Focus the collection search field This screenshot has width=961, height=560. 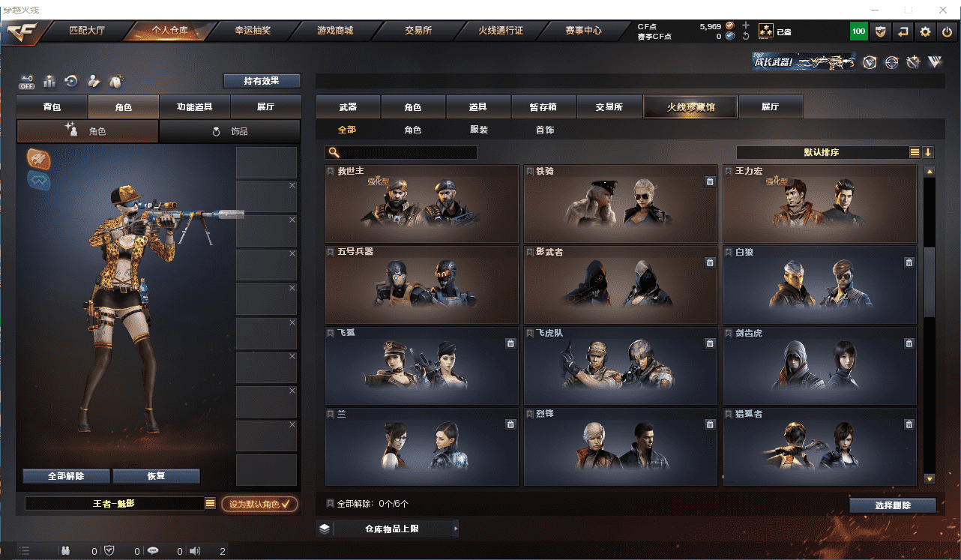[401, 152]
